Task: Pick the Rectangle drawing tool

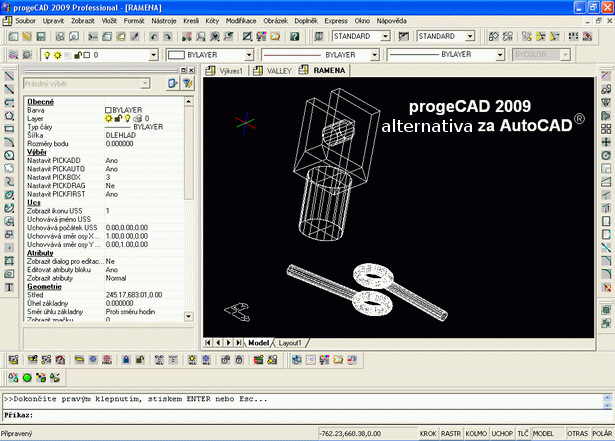Action: click(10, 128)
